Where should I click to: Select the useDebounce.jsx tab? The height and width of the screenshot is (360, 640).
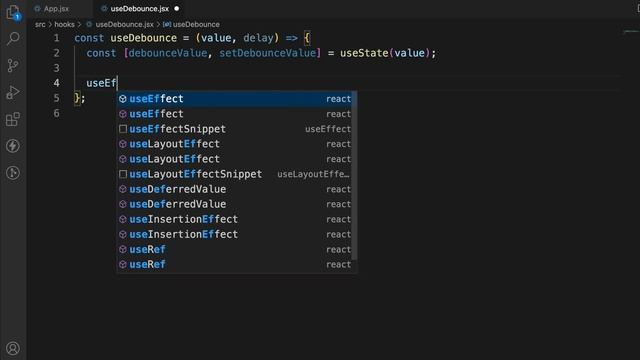coord(140,9)
